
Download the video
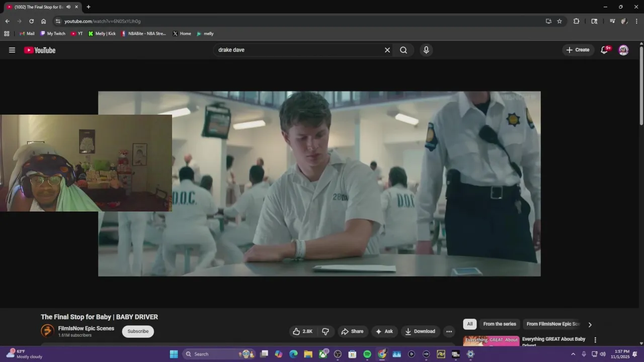pos(420,331)
